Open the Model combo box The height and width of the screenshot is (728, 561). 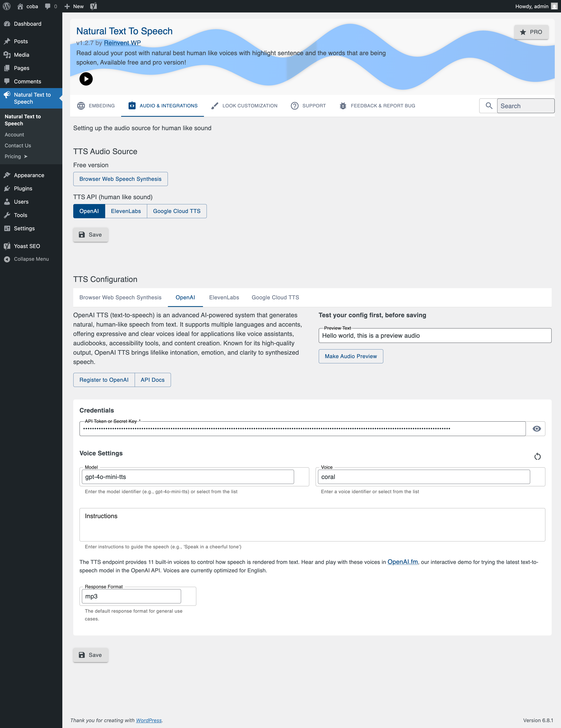[x=188, y=477]
